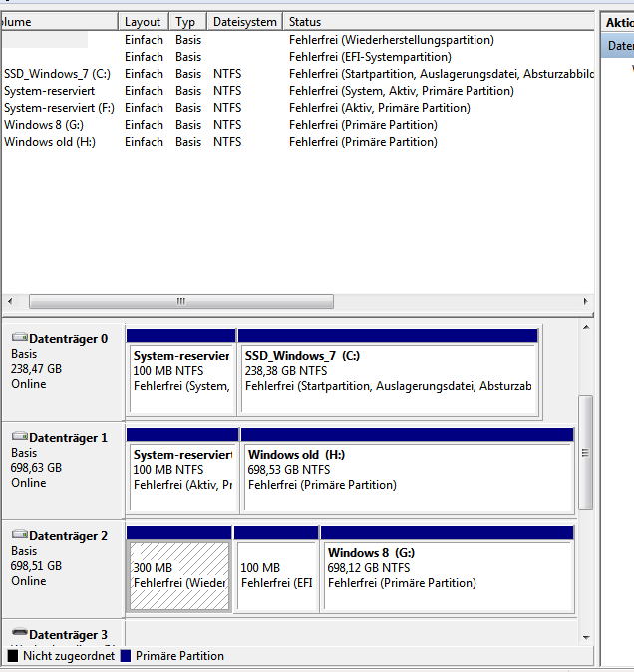Click 698,51 GB size of Datenträger 2
The height and width of the screenshot is (672, 634).
[x=37, y=566]
